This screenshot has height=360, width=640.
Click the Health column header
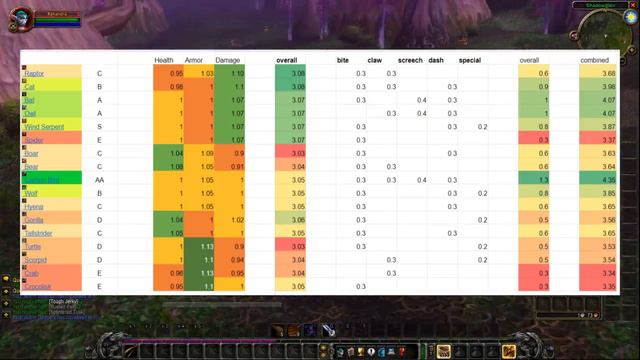point(164,60)
